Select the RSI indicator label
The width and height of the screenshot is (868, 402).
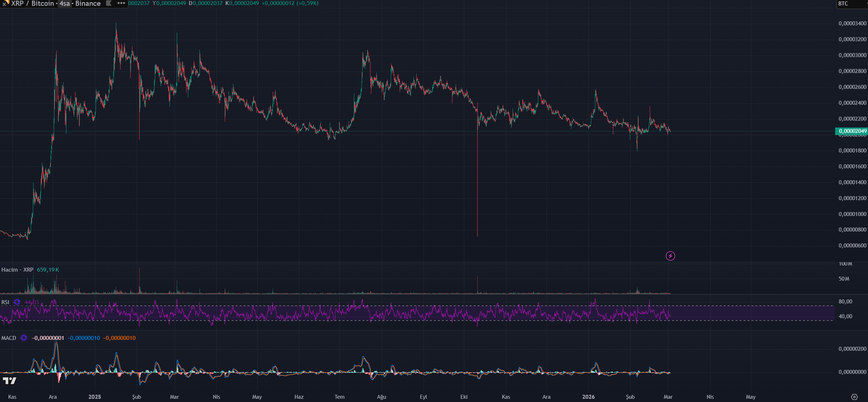pyautogui.click(x=5, y=302)
